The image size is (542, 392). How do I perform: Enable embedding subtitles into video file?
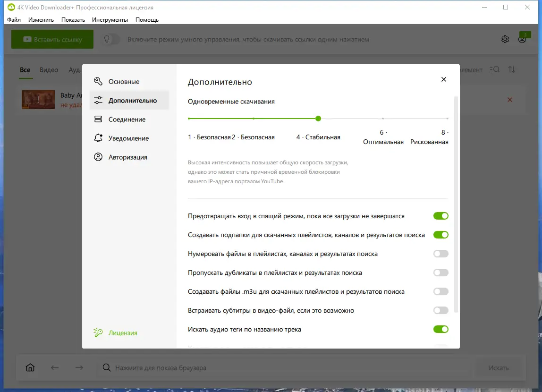pyautogui.click(x=440, y=310)
